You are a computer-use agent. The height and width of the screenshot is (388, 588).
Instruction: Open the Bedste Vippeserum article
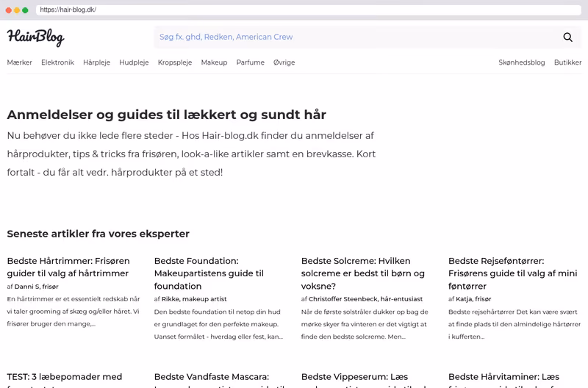364,379
